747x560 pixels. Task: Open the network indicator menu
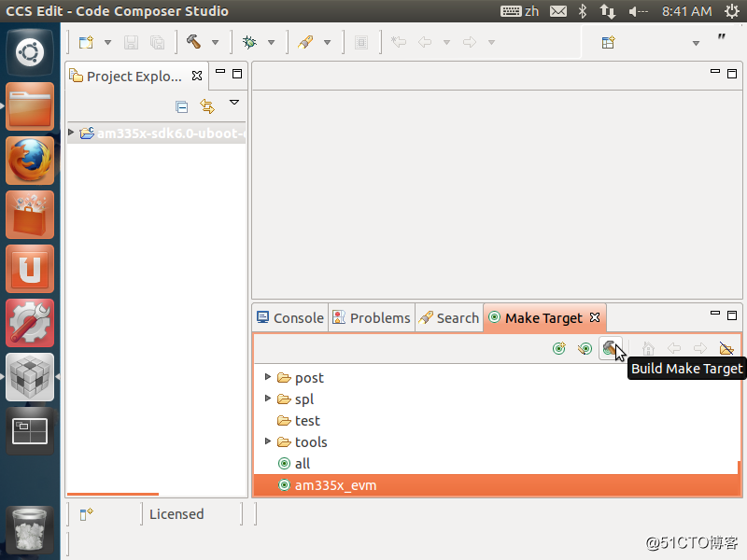(608, 11)
